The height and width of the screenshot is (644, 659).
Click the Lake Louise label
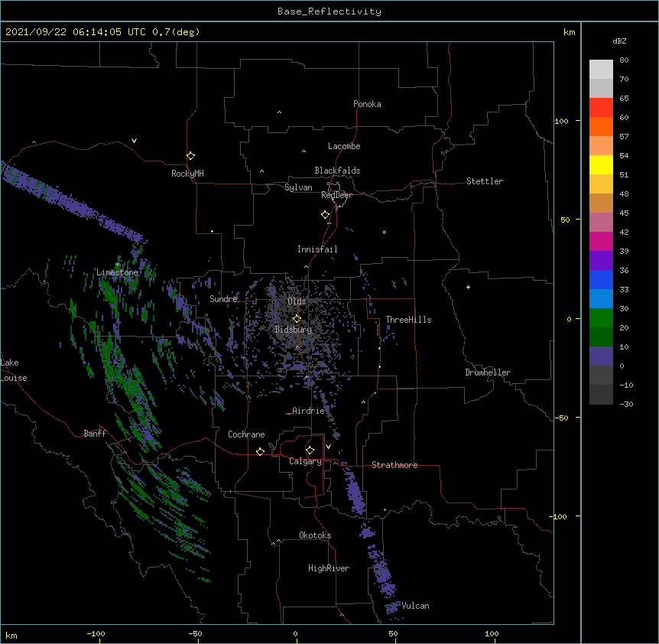pos(14,370)
